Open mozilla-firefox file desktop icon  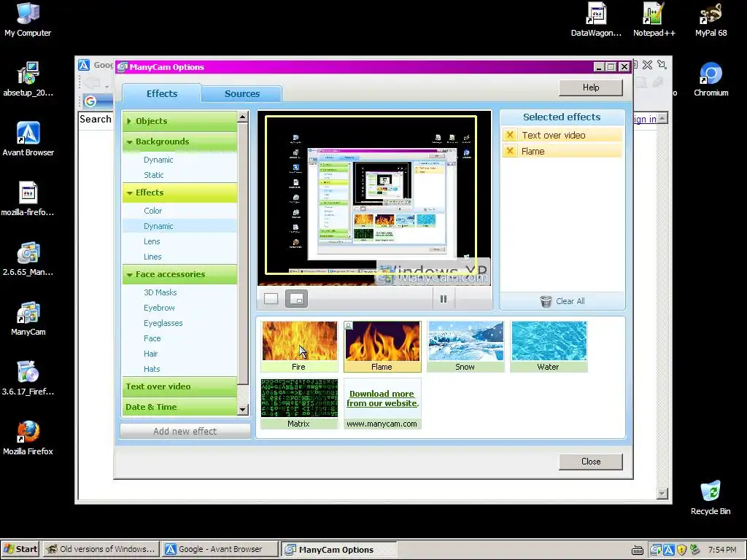[x=28, y=199]
